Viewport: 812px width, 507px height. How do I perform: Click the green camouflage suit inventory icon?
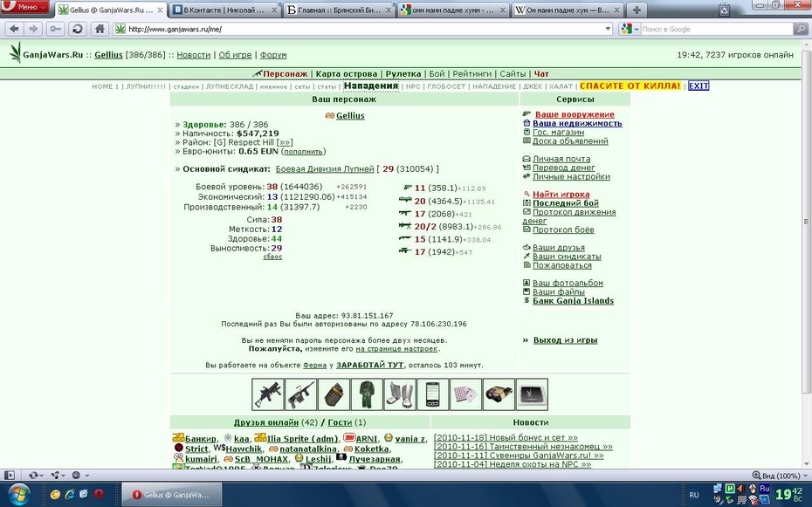click(367, 394)
